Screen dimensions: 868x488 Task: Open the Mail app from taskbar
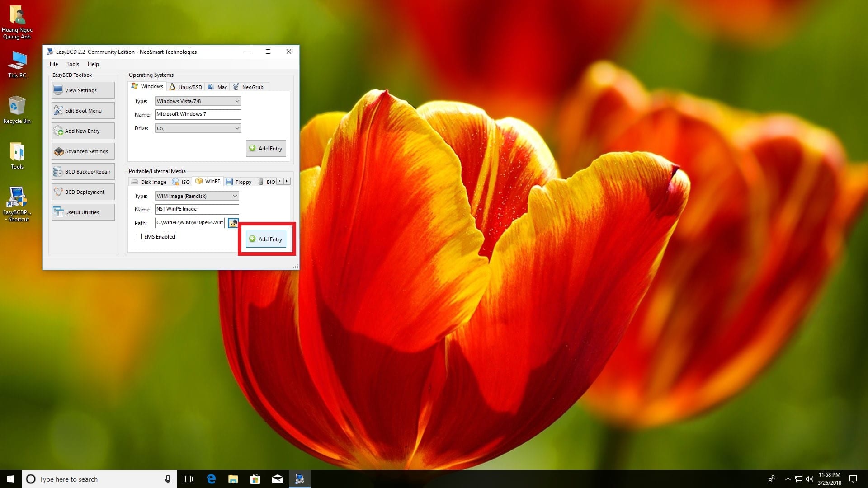click(278, 479)
